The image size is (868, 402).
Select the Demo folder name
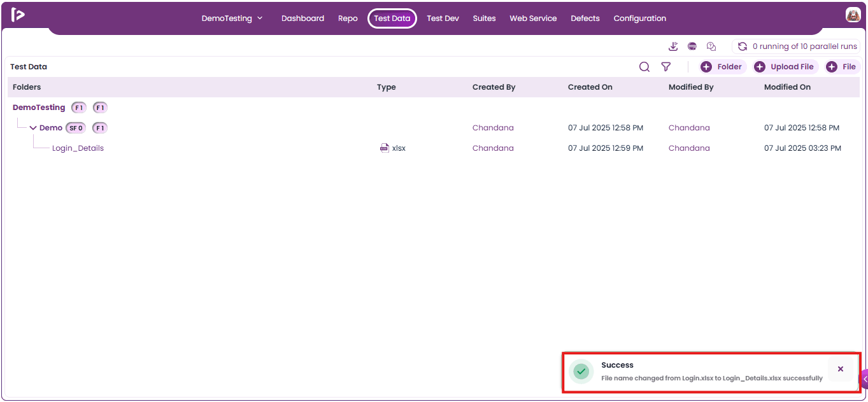(x=51, y=128)
